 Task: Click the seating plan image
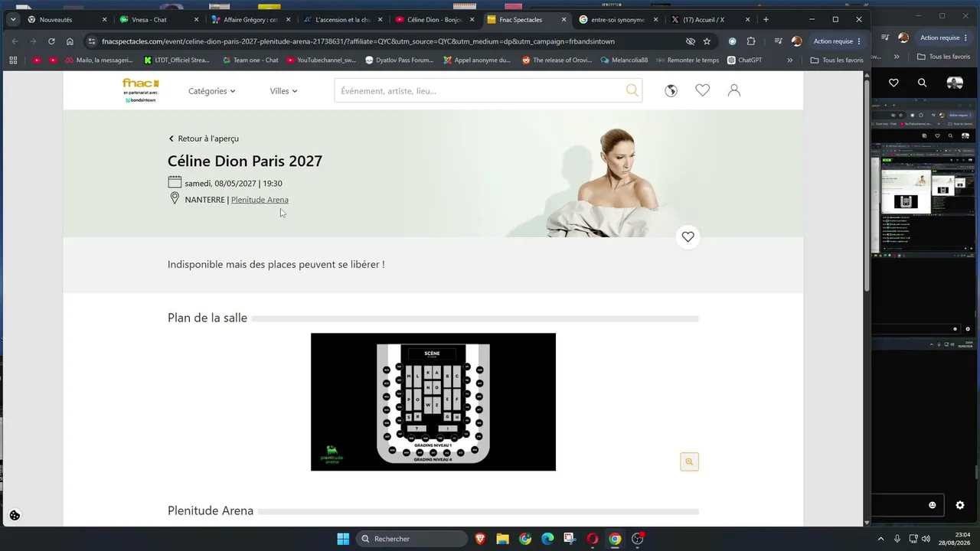[433, 402]
